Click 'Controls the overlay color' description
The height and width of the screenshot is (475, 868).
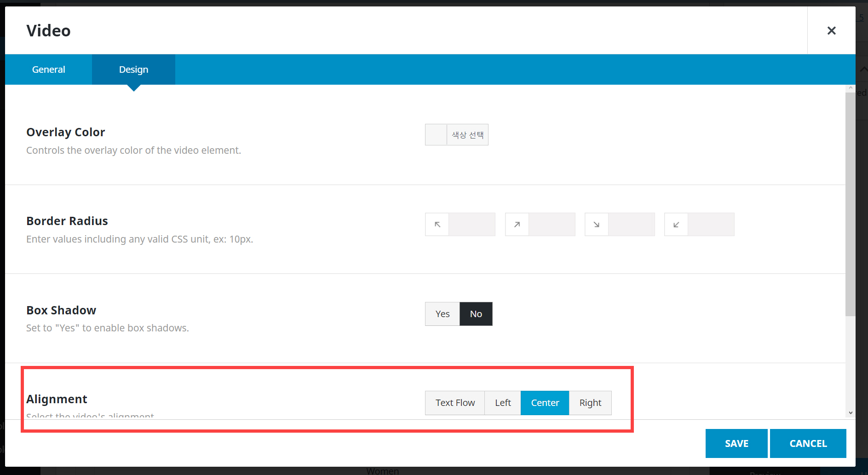133,150
